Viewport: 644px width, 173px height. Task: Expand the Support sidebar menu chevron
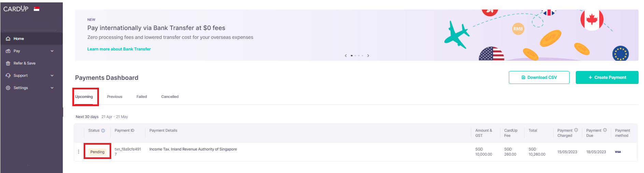tap(52, 76)
